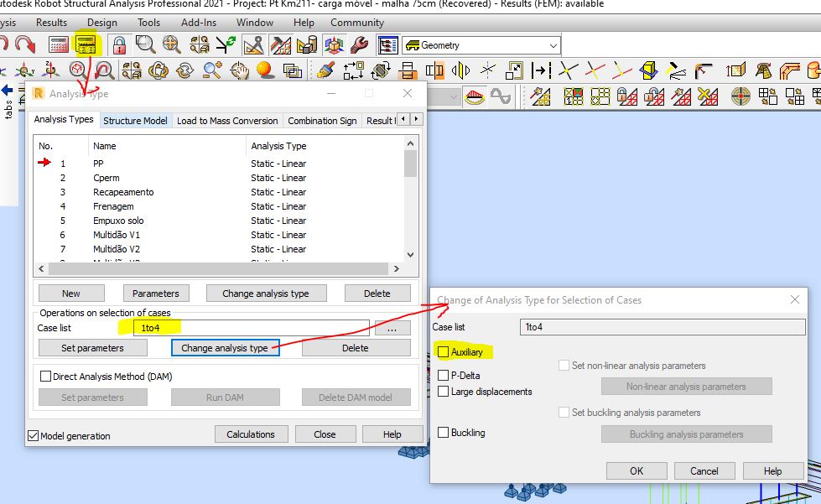Select the Zoom Window magnifier icon

click(x=145, y=45)
